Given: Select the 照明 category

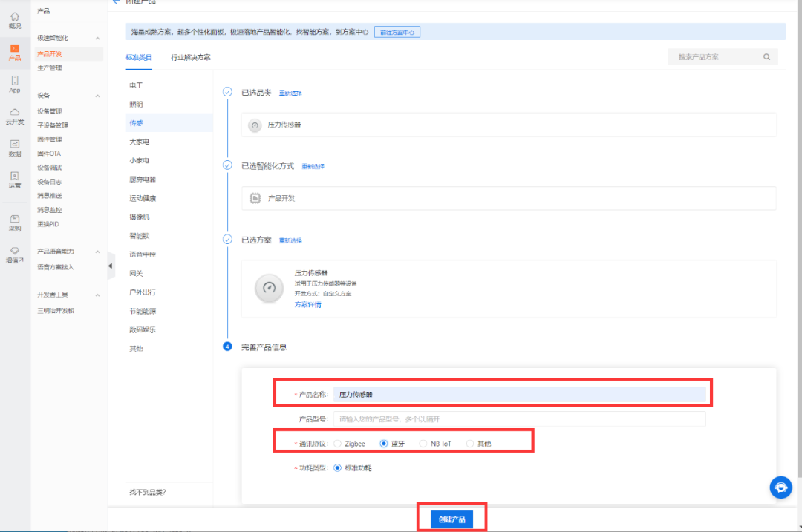Looking at the screenshot, I should tap(136, 105).
